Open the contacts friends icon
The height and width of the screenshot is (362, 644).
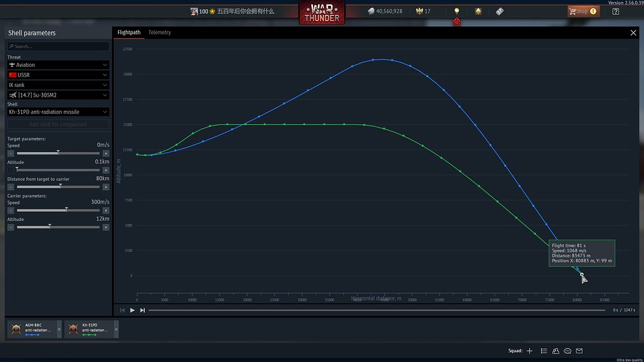click(x=556, y=351)
